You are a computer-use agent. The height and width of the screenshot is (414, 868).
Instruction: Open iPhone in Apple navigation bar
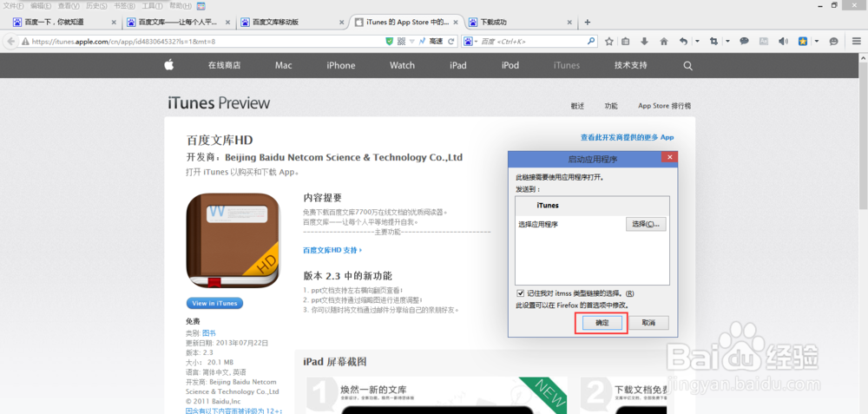click(341, 65)
